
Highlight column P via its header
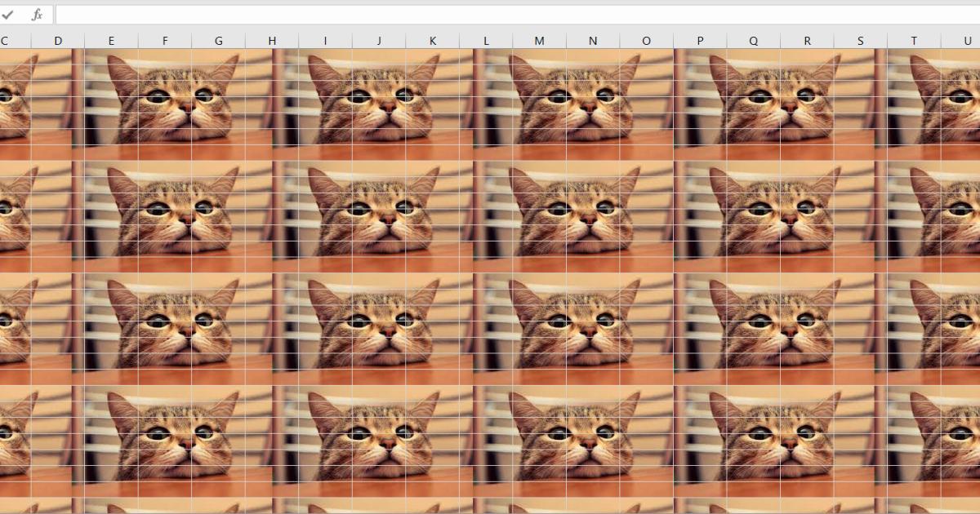(700, 38)
